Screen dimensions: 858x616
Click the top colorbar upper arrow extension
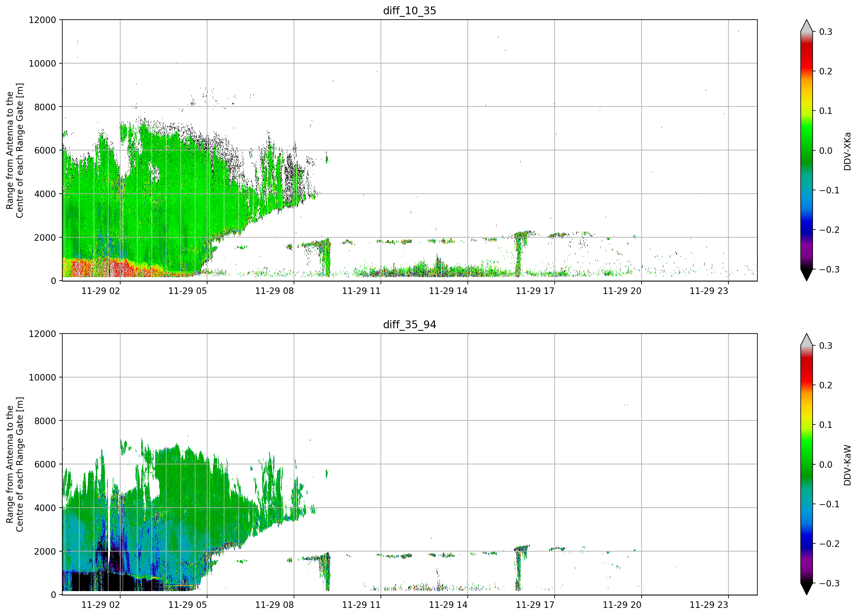[807, 26]
